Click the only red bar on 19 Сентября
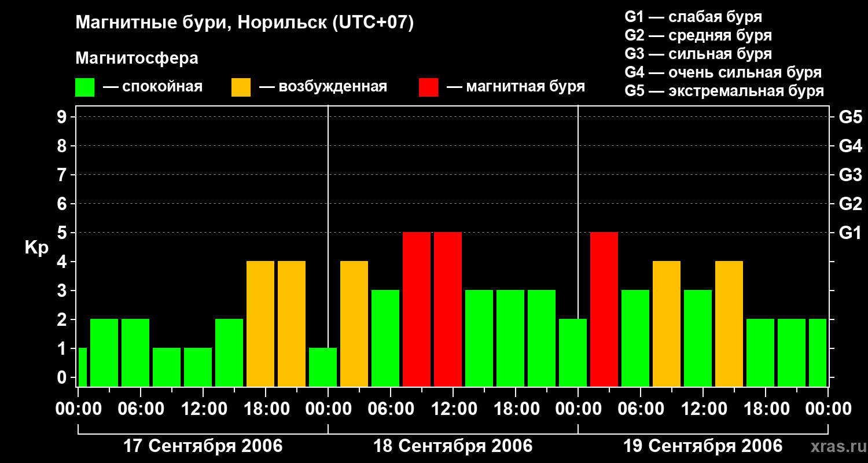 [x=604, y=310]
